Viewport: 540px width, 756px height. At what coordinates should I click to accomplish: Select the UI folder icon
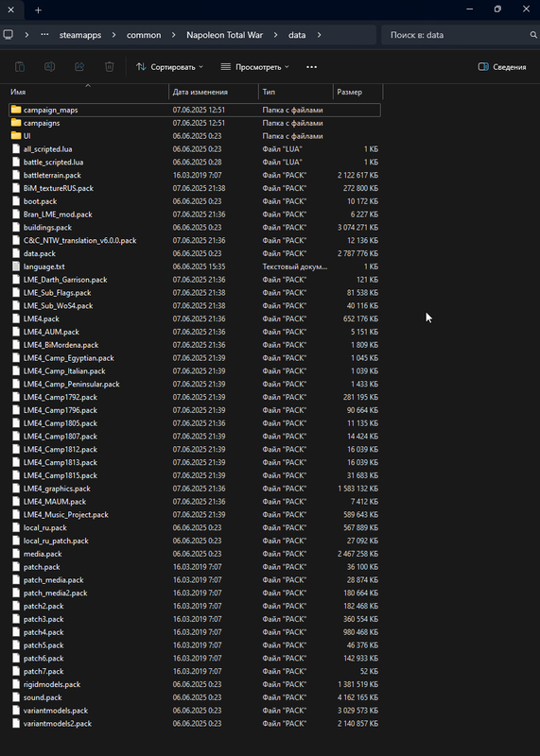tap(16, 135)
